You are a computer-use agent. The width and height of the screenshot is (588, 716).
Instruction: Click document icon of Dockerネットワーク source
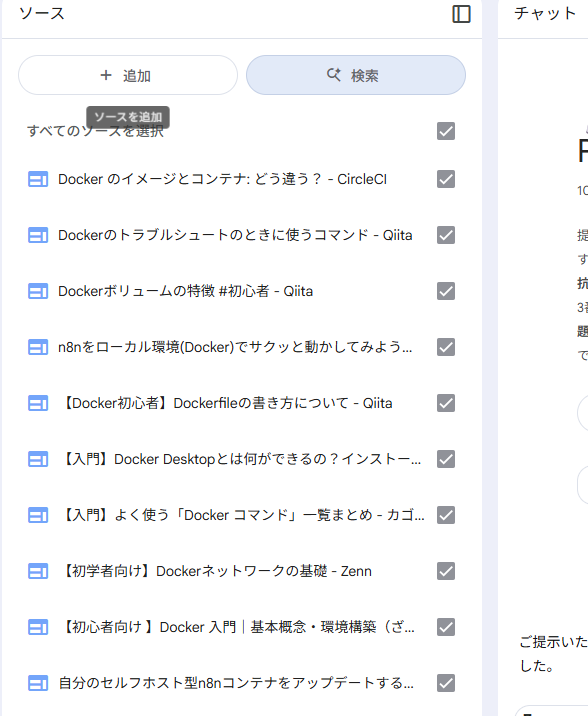(38, 572)
